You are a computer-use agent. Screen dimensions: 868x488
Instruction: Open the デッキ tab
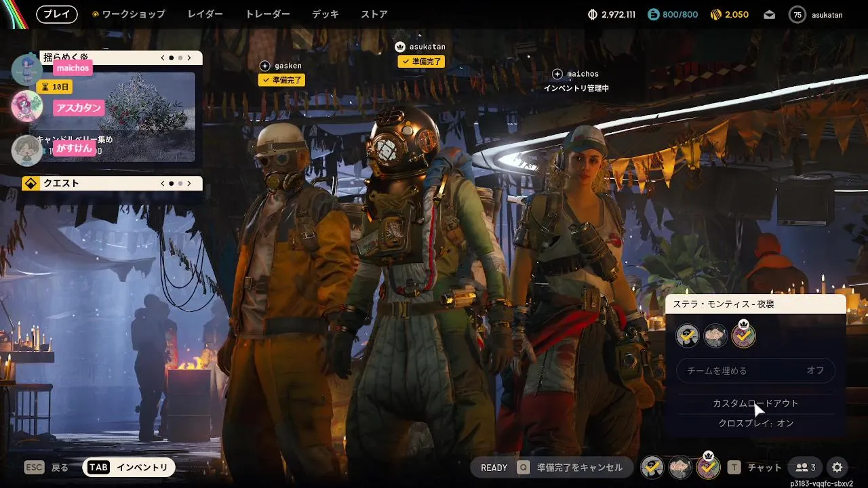[325, 14]
